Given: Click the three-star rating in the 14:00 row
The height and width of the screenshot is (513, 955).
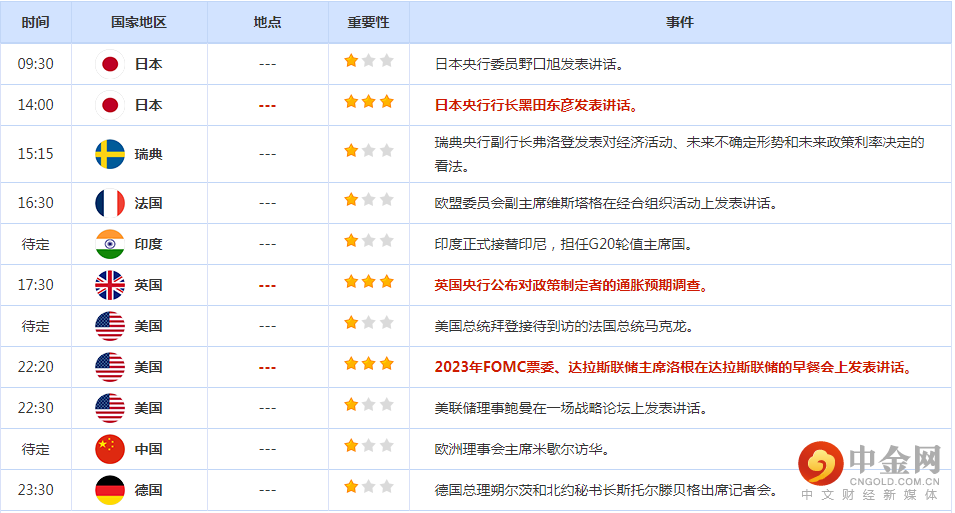Looking at the screenshot, I should tap(369, 102).
